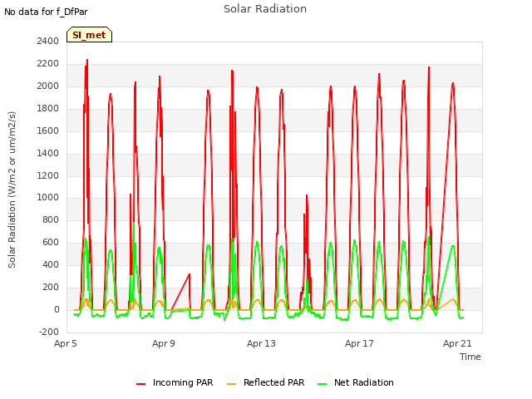
Task: Click the red Incoming PAR legend swatch
Action: [x=140, y=384]
